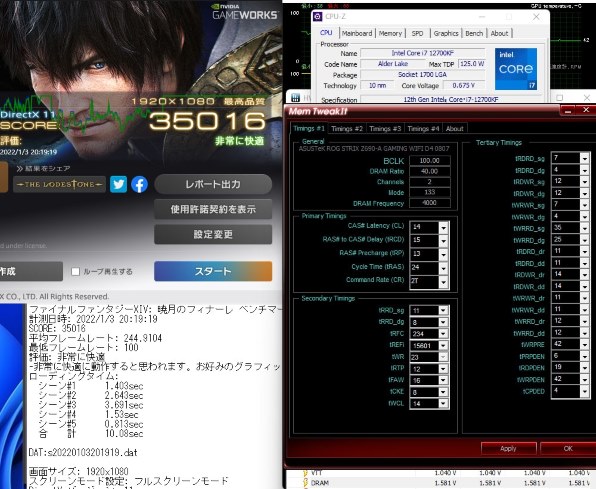Open the Mainboard tab in CPU-Z
Viewport: 596px width, 489px height.
pyautogui.click(x=357, y=33)
